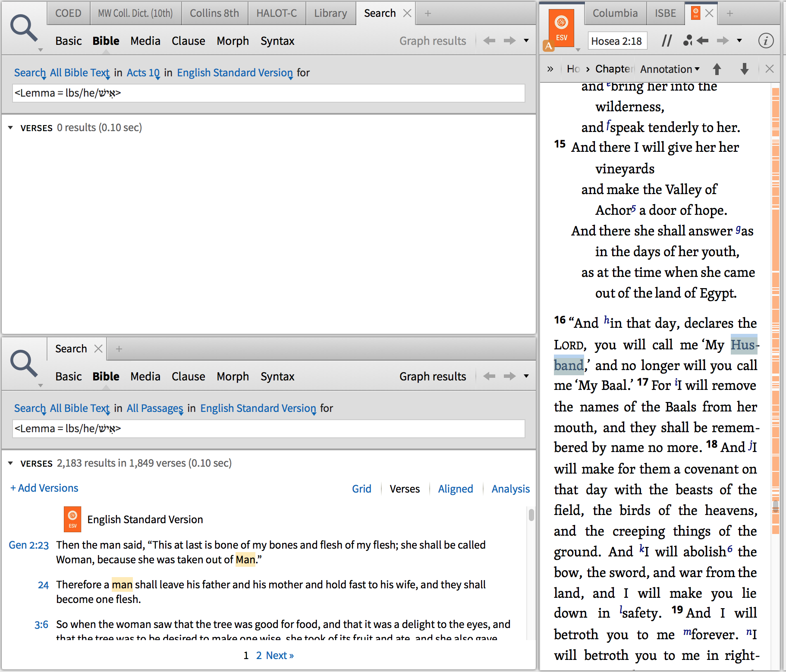Open results page 2
The width and height of the screenshot is (786, 672).
pos(259,656)
